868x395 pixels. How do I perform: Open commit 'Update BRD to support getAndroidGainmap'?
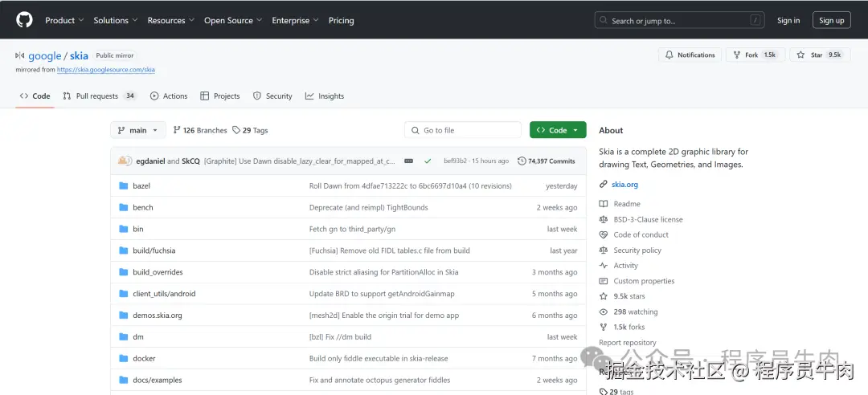coord(382,294)
